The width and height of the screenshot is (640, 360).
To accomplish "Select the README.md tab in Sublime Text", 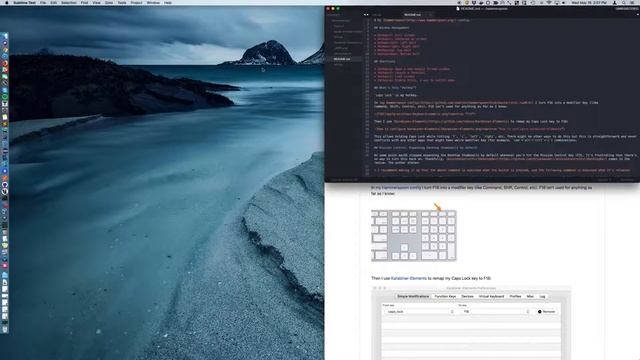I will 413,15.
